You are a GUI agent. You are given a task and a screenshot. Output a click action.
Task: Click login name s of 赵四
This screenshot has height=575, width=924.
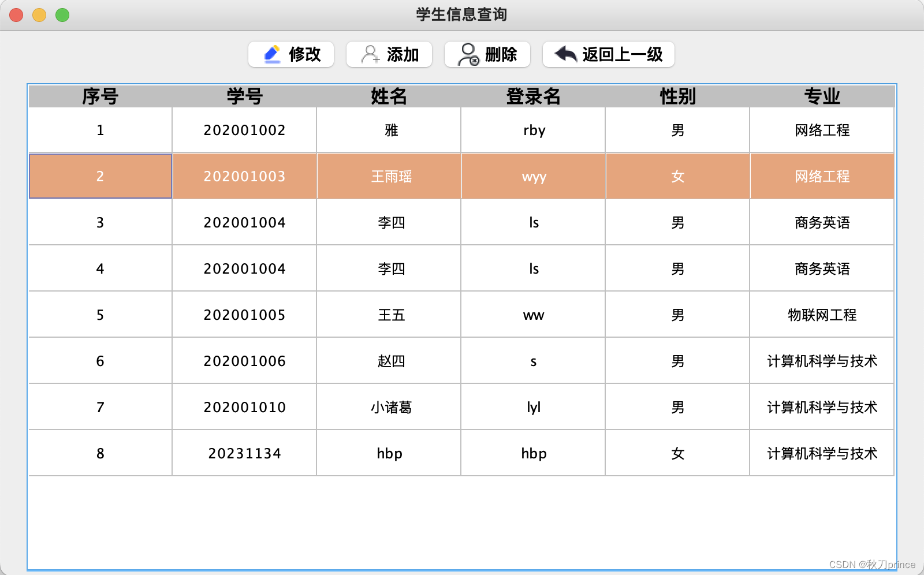534,362
